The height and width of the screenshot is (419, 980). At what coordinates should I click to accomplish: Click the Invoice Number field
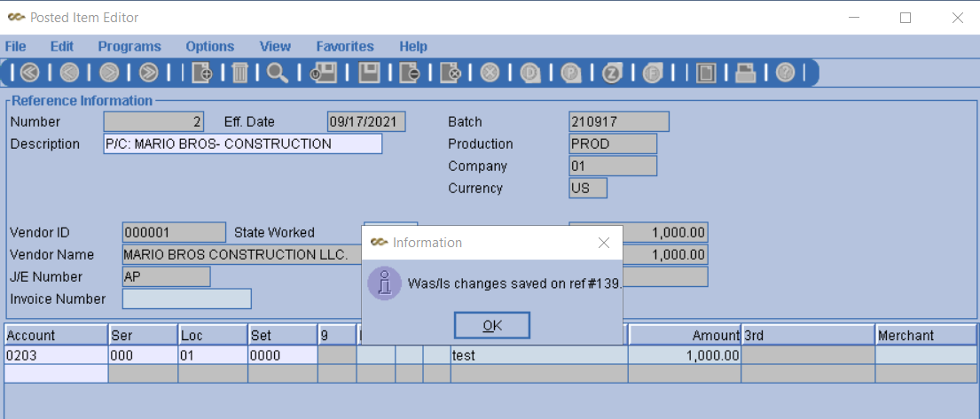(x=187, y=299)
